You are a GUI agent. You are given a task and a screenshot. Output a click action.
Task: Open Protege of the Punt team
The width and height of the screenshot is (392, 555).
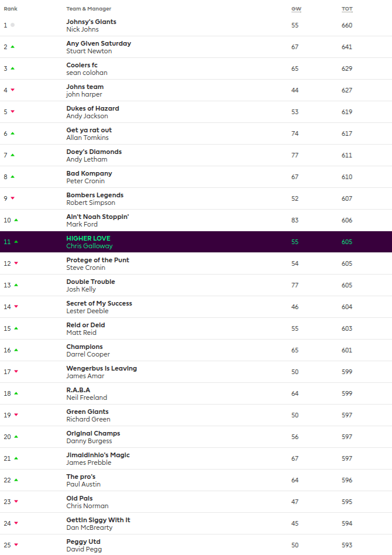(98, 260)
